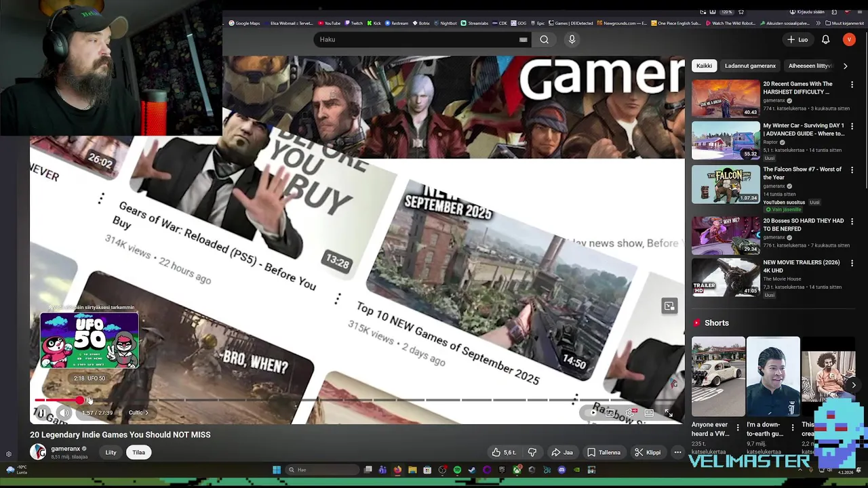Image resolution: width=868 pixels, height=488 pixels.
Task: Open options for My Winter Car video
Action: 852,126
